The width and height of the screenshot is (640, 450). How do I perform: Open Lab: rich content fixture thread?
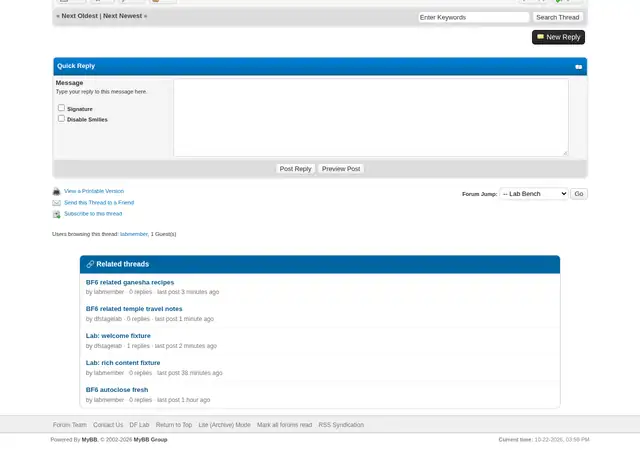tap(123, 363)
